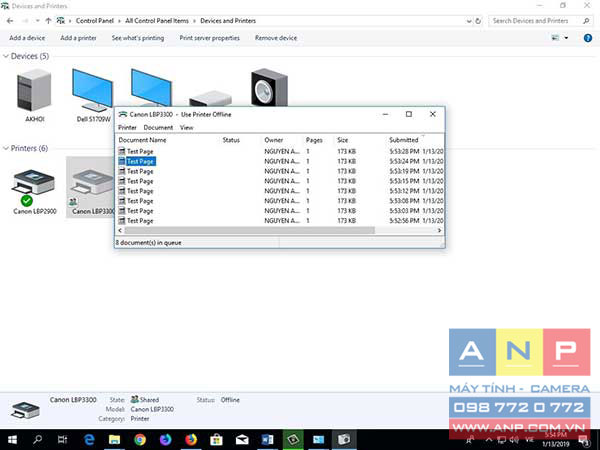Launch Firefox from the taskbar

click(x=191, y=440)
